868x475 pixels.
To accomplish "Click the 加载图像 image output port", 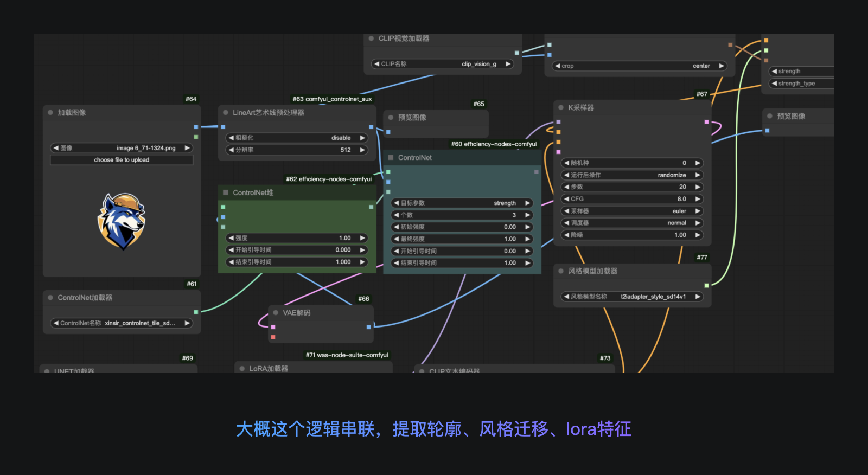I will (196, 127).
